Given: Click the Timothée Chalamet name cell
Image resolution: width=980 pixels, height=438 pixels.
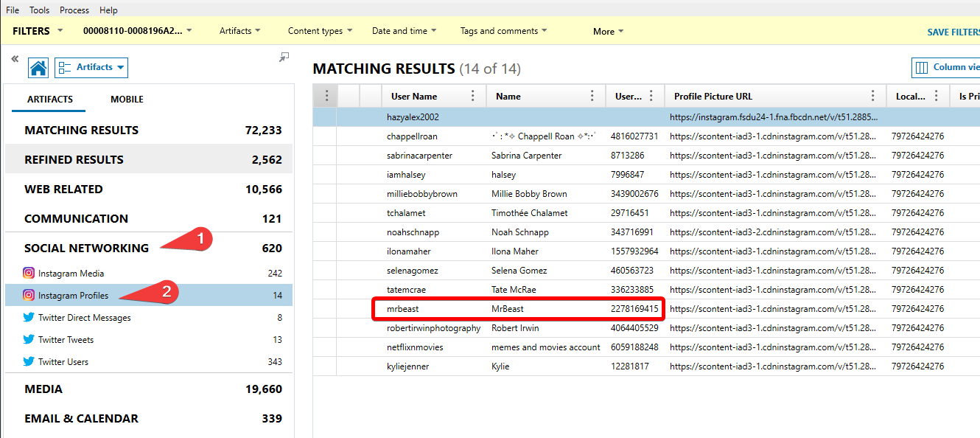Looking at the screenshot, I should tap(546, 213).
